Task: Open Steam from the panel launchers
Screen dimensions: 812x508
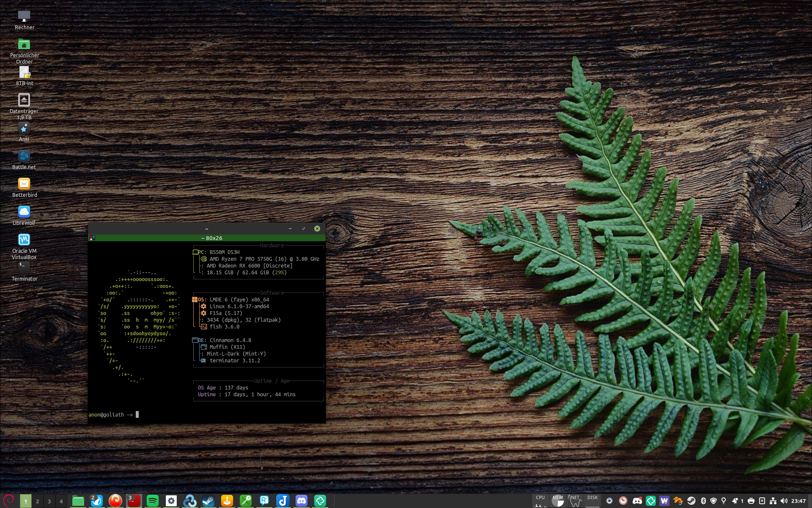Action: tap(208, 501)
